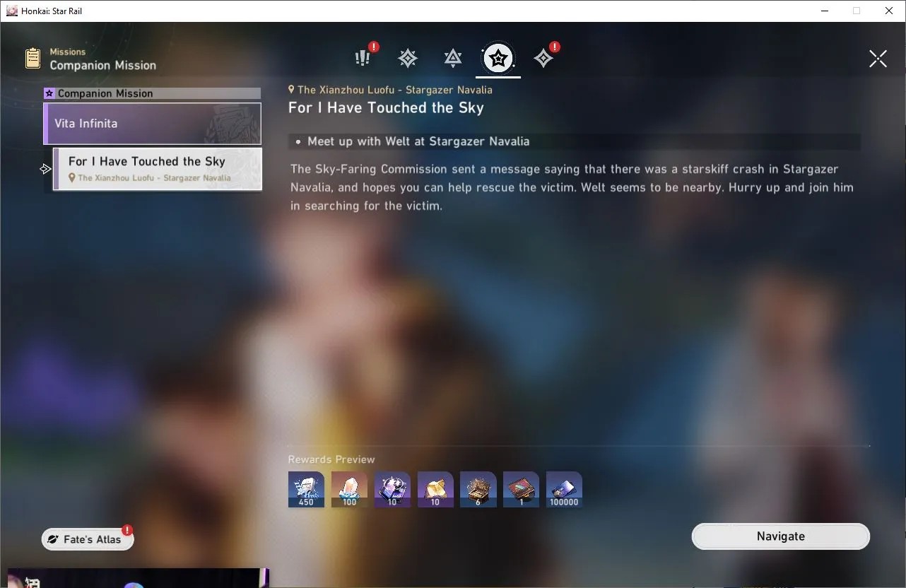Open the exclamation marks mission category tab
The image size is (906, 588).
point(363,58)
